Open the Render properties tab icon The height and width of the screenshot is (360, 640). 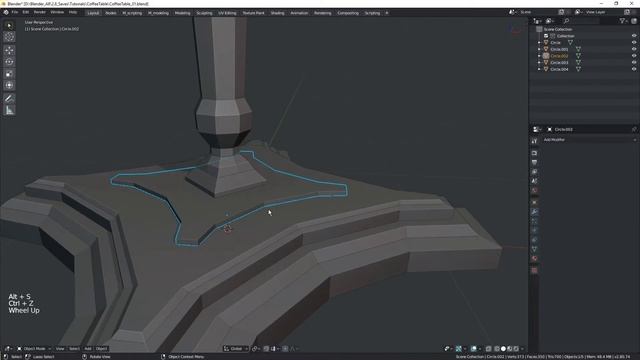pyautogui.click(x=534, y=153)
